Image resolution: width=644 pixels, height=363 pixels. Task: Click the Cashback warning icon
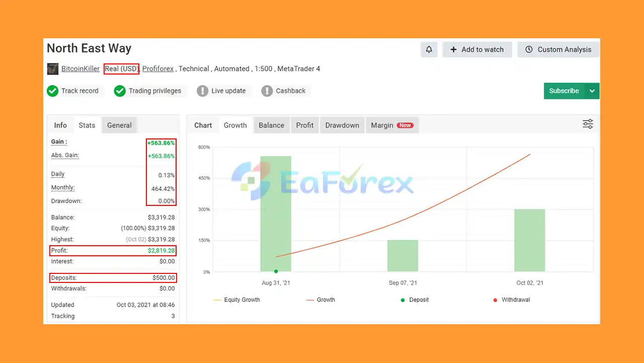(267, 91)
